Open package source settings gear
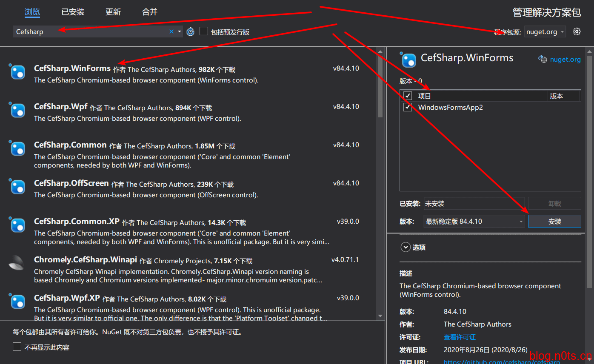The width and height of the screenshot is (594, 364). click(x=577, y=31)
